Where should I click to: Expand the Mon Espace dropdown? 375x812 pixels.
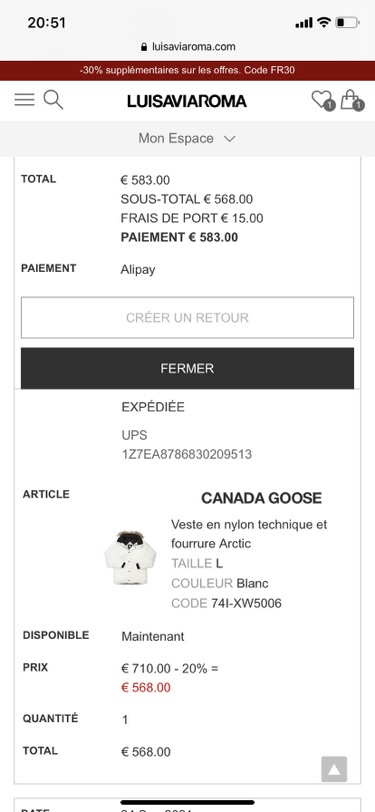click(188, 138)
